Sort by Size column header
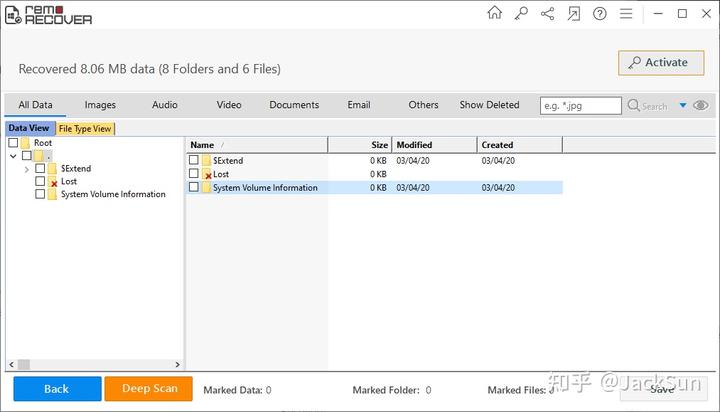The image size is (720, 412). 360,145
